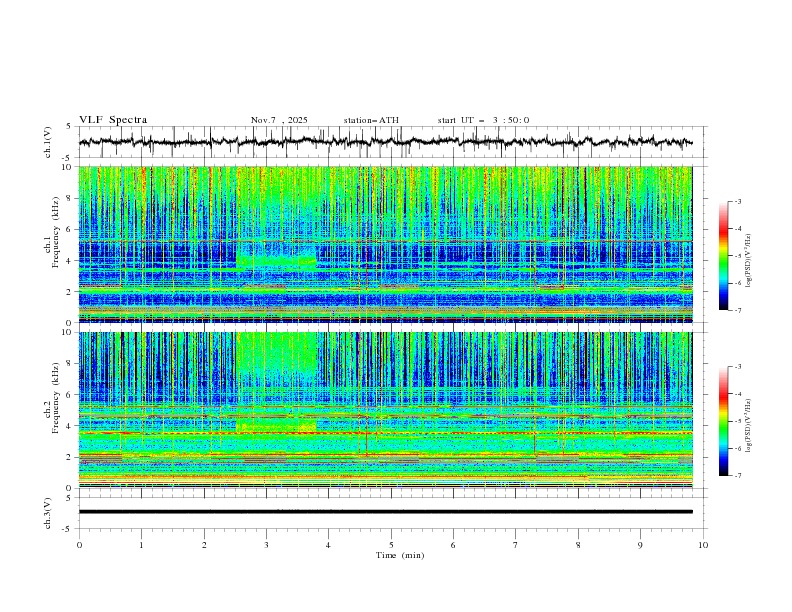The image size is (792, 612).
Task: Click the "VLF Spectra" title text
Action: pos(113,120)
